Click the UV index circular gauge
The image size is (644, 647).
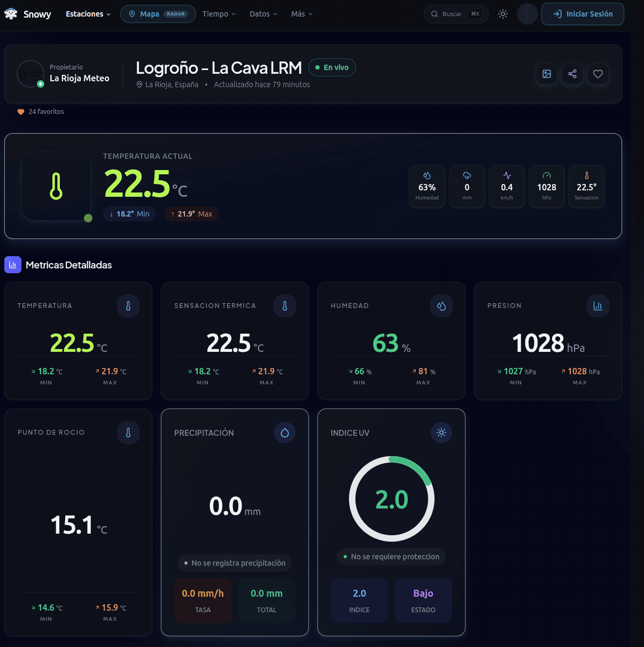click(x=392, y=499)
